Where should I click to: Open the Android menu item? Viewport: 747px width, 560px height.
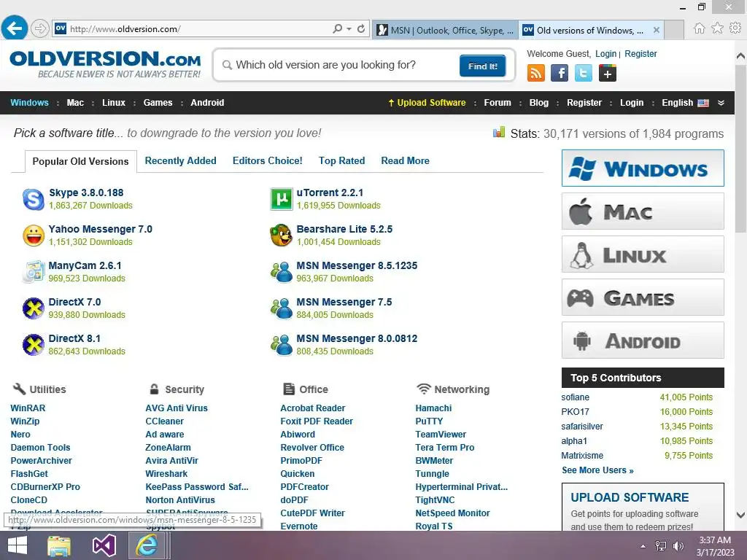pos(207,103)
